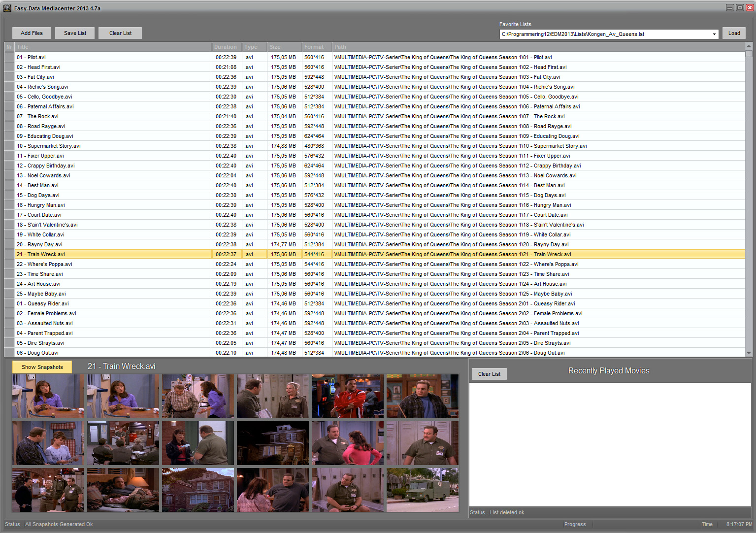Open snapshot of man in red jacket

click(x=348, y=396)
